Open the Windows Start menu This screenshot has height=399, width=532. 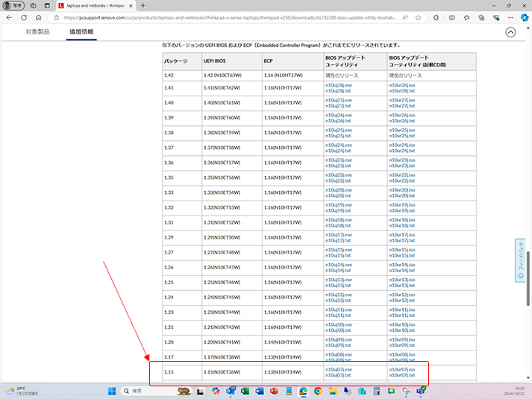click(x=112, y=392)
